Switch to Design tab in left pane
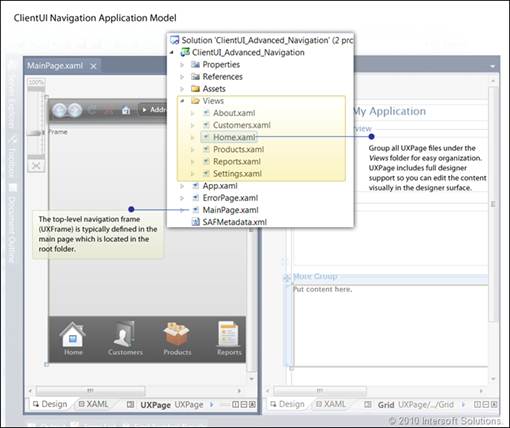 point(50,404)
